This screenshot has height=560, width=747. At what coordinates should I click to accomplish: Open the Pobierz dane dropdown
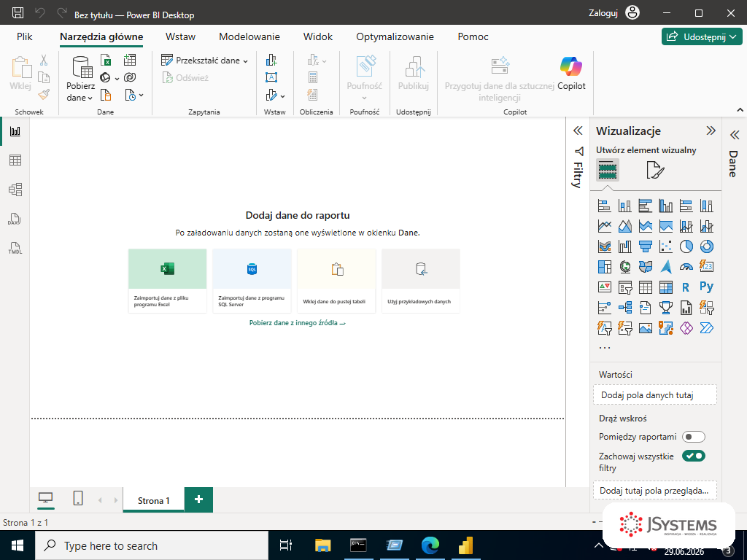[80, 79]
